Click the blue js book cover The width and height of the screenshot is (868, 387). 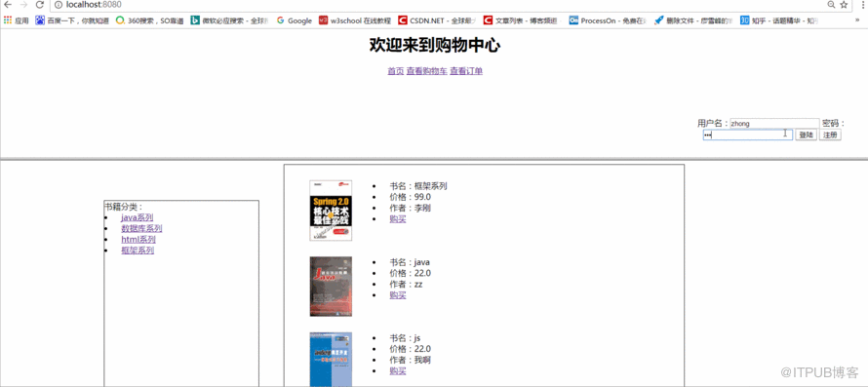pos(331,360)
